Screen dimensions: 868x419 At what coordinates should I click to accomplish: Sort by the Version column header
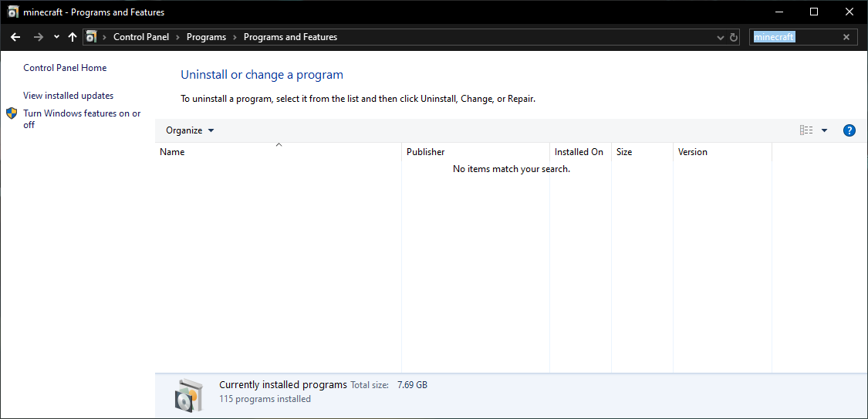pos(722,152)
